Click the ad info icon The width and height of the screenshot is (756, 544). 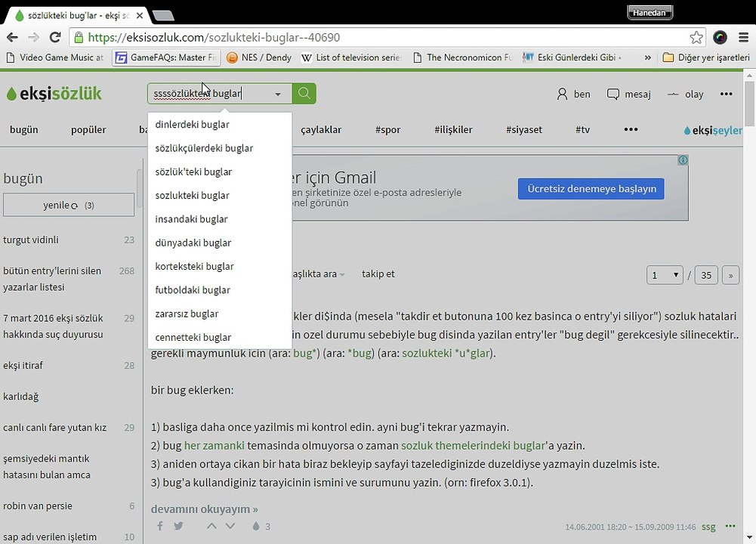(683, 159)
